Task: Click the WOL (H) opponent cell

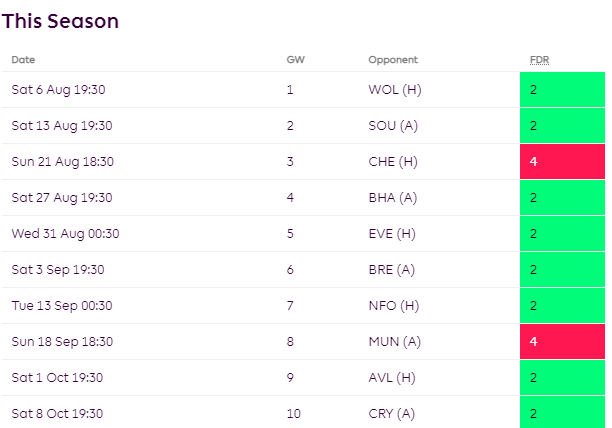Action: [x=395, y=90]
